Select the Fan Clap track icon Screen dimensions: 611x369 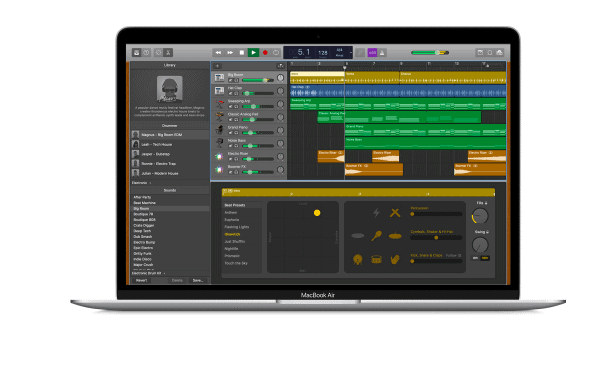(219, 91)
